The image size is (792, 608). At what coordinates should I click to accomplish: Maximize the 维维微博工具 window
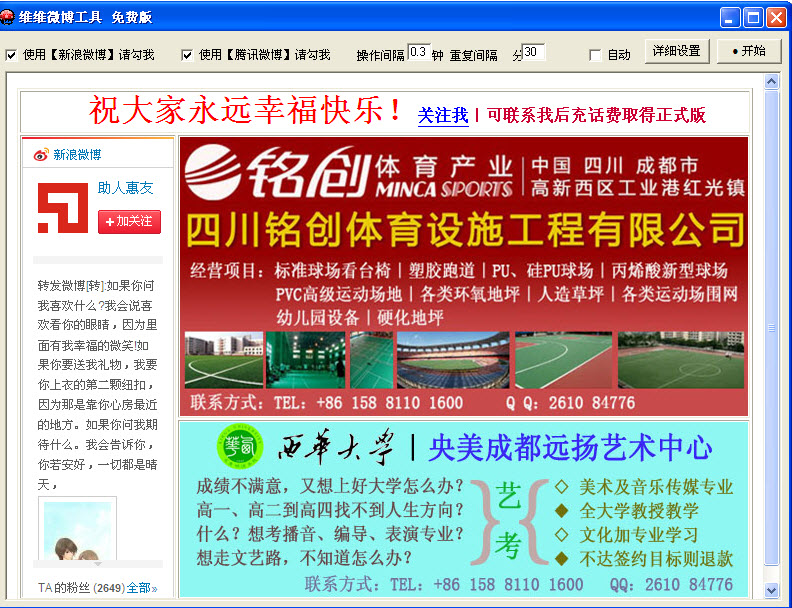(753, 18)
